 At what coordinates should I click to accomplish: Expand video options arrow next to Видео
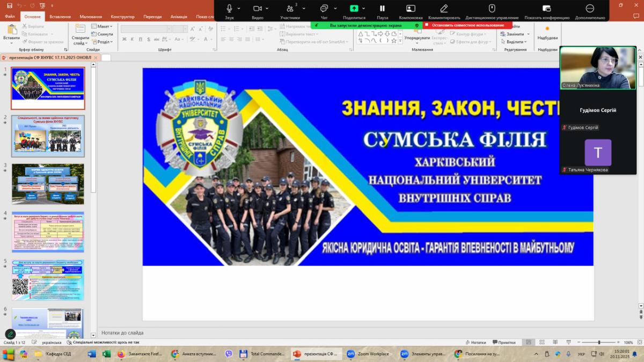[267, 9]
